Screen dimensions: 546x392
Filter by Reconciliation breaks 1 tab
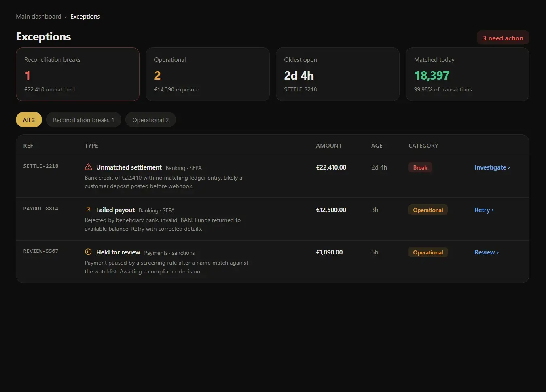coord(84,120)
